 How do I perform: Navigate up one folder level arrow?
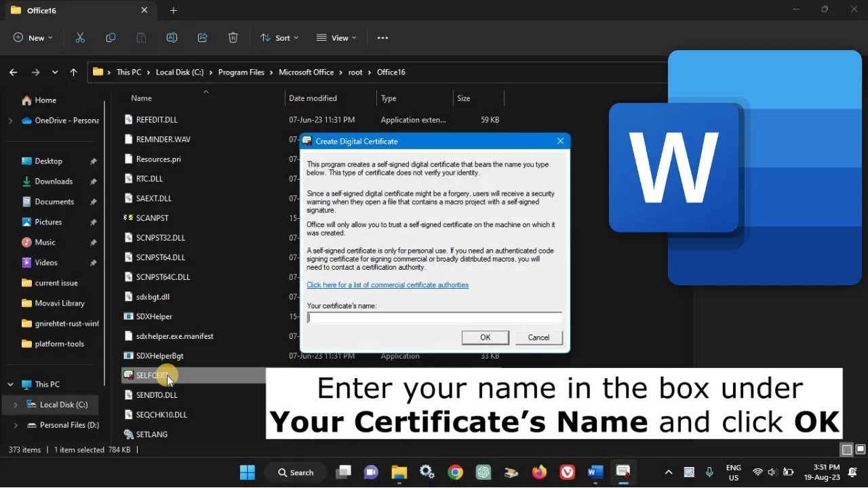tap(73, 72)
